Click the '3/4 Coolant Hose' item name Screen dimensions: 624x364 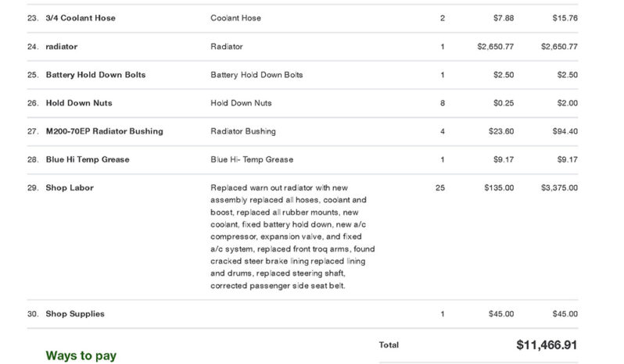pos(81,18)
